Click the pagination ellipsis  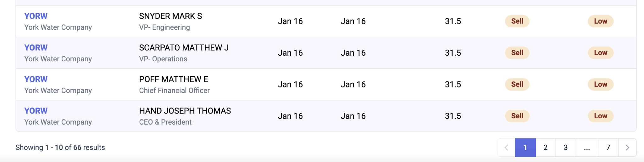(x=587, y=148)
